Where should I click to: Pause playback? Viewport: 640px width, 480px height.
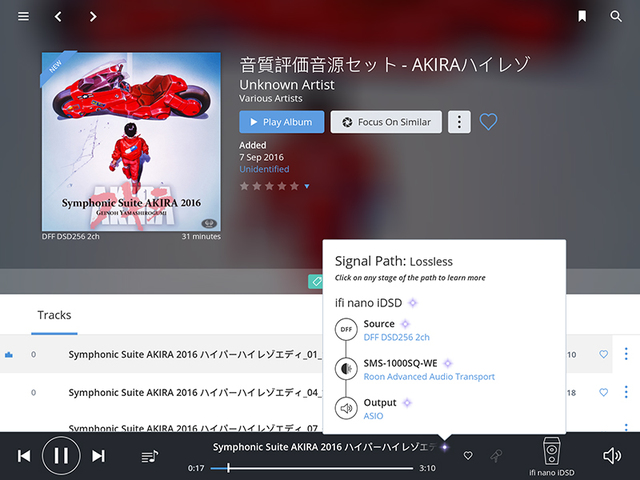tap(61, 456)
